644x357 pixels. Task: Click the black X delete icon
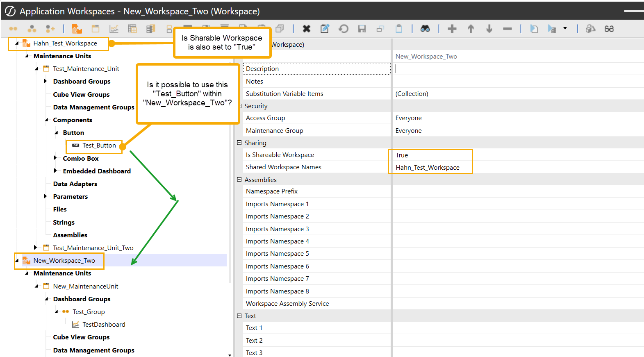coord(306,29)
